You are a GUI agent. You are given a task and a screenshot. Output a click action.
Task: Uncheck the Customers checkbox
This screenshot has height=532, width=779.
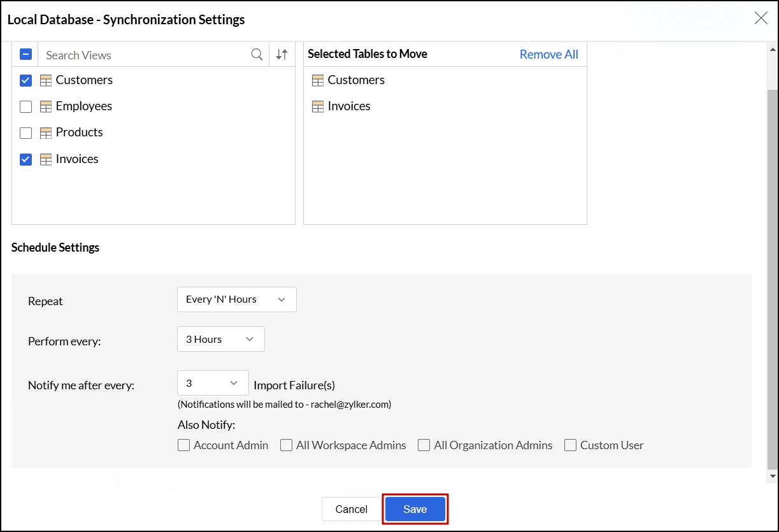(26, 80)
